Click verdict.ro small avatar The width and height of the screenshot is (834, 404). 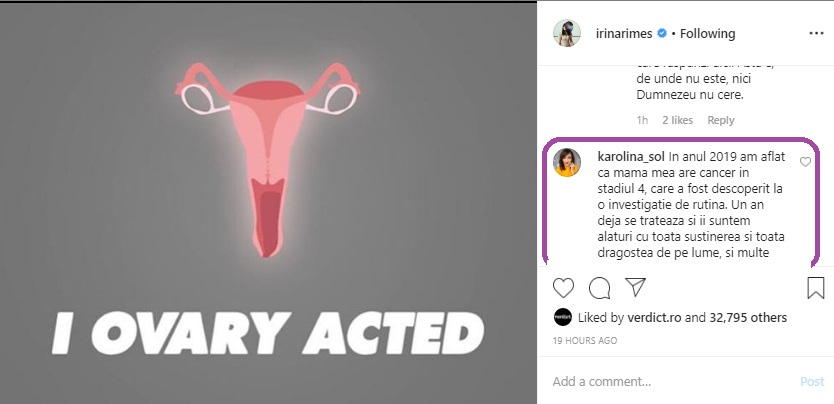click(x=563, y=318)
